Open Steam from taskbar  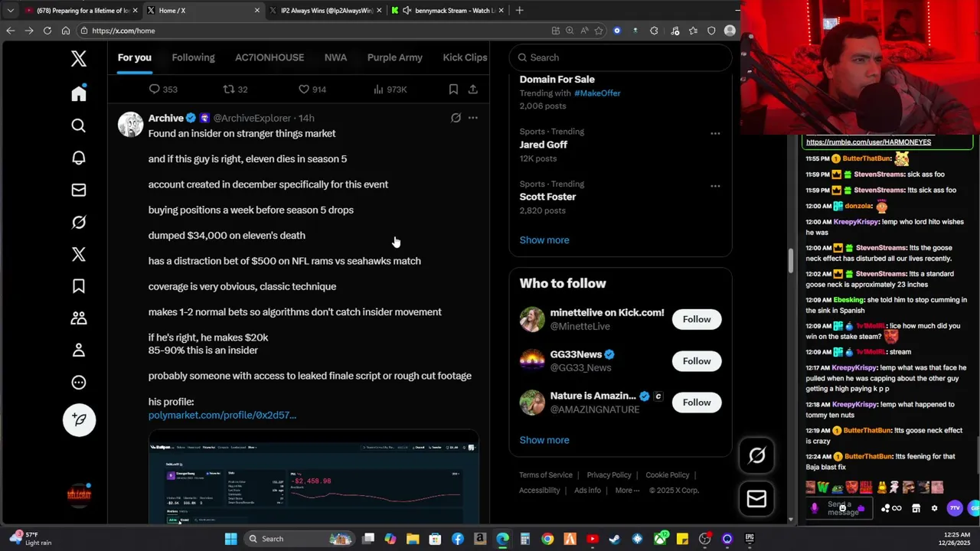[614, 539]
